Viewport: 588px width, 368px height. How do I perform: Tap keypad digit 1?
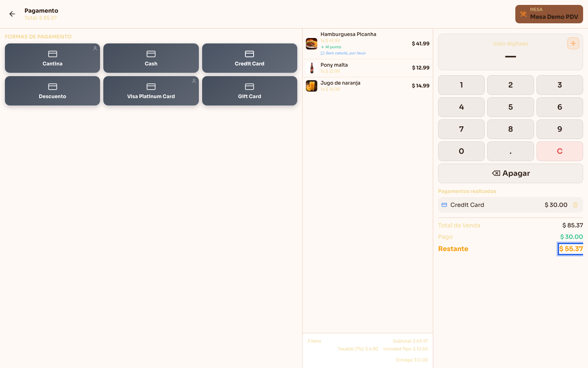coord(461,85)
